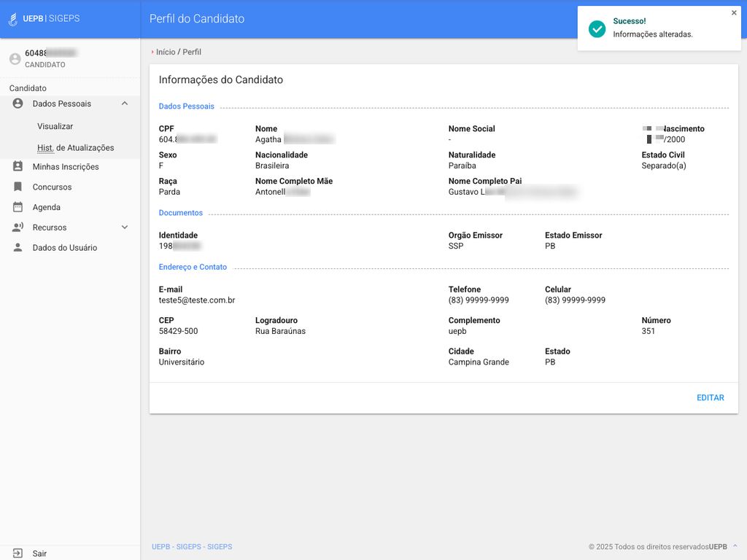Click the Informações do Candidato heading
This screenshot has width=747, height=560.
(x=220, y=79)
